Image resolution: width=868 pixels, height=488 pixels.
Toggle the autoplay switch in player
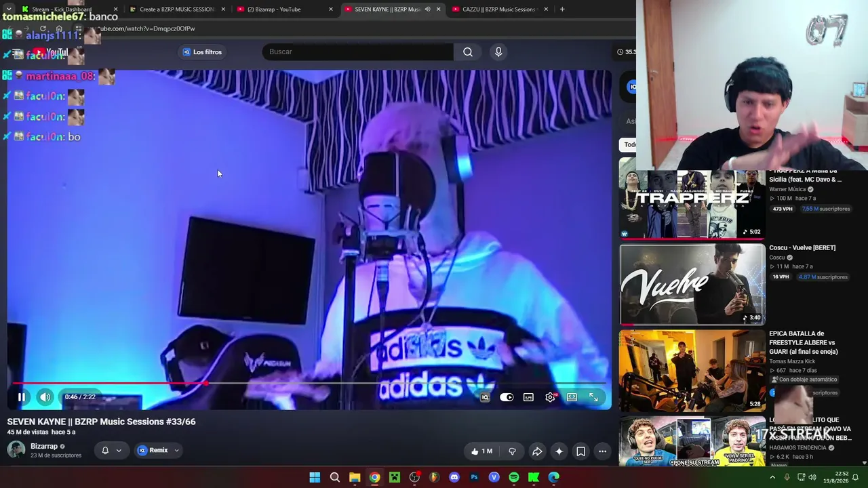pyautogui.click(x=507, y=398)
